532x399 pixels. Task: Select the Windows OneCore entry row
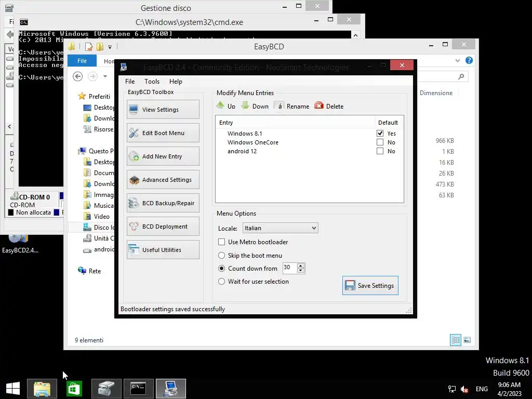[x=310, y=142]
